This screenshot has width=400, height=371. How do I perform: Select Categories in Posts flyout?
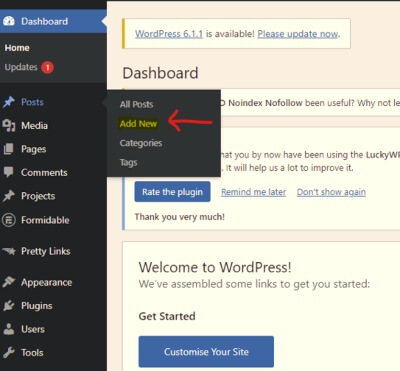pos(141,143)
